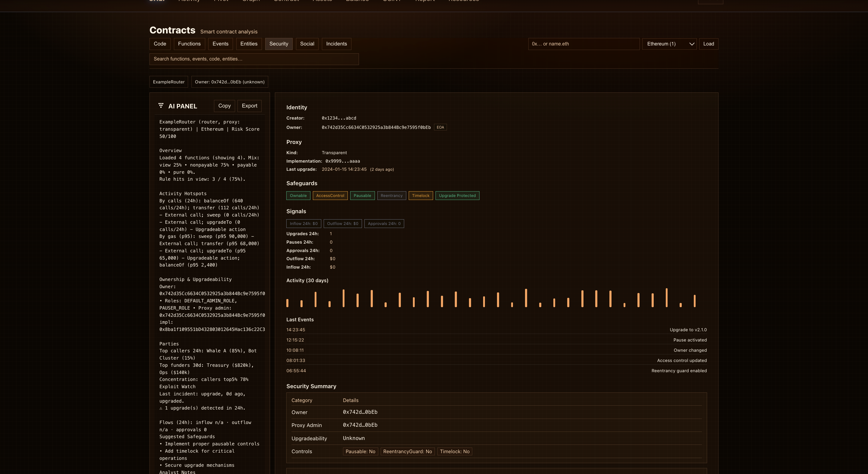Copy the AI Panel contents
Image resolution: width=868 pixels, height=474 pixels.
(224, 106)
